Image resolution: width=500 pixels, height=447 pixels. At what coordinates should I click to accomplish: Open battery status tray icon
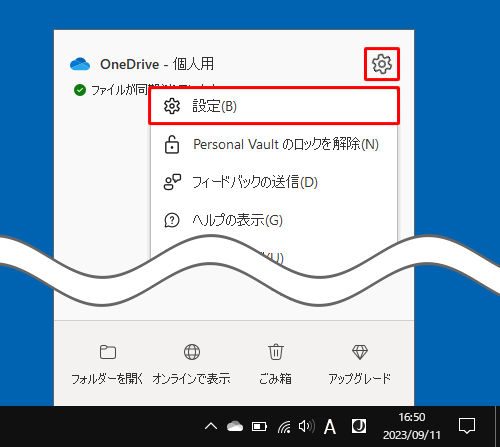coord(259,426)
